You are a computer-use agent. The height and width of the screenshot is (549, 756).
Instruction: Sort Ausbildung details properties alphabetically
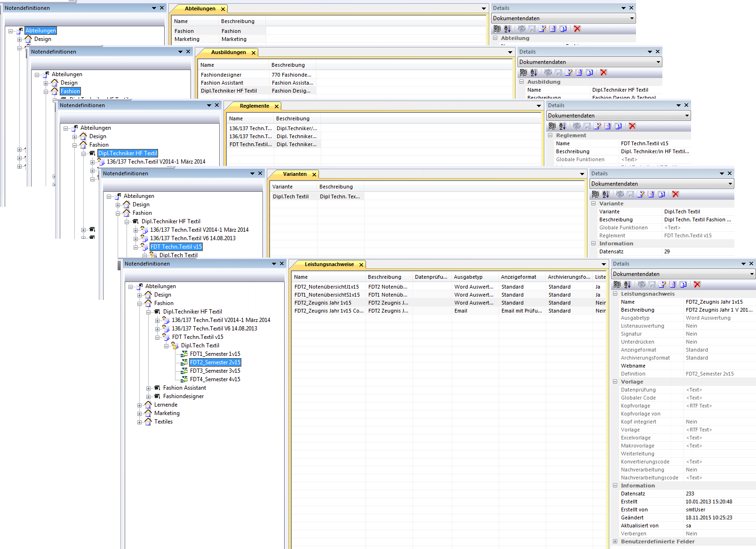534,72
